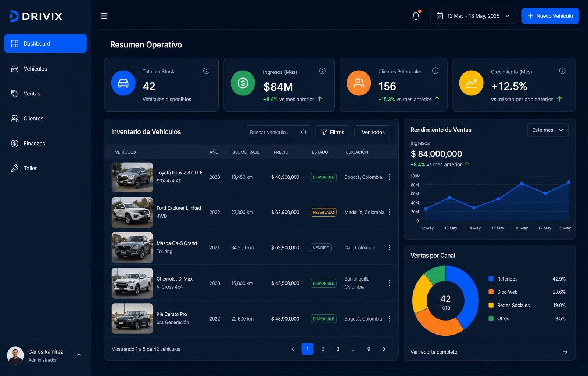Toggle the hamburger sidebar menu

click(x=104, y=16)
